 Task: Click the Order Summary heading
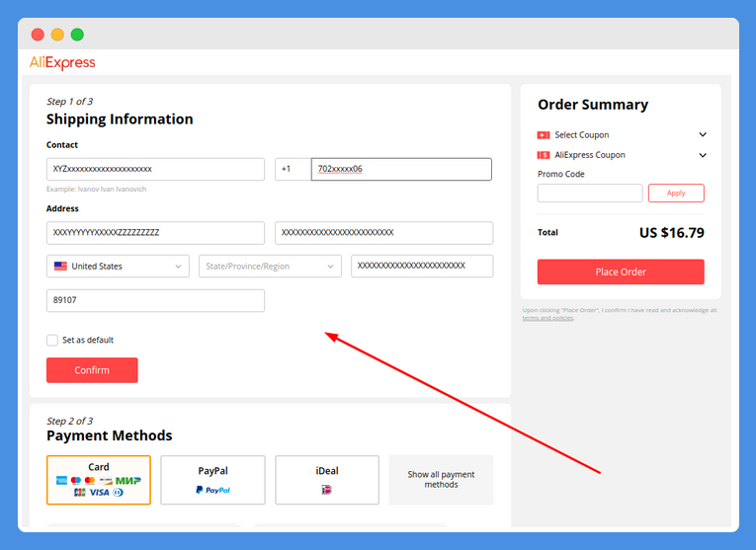[593, 105]
